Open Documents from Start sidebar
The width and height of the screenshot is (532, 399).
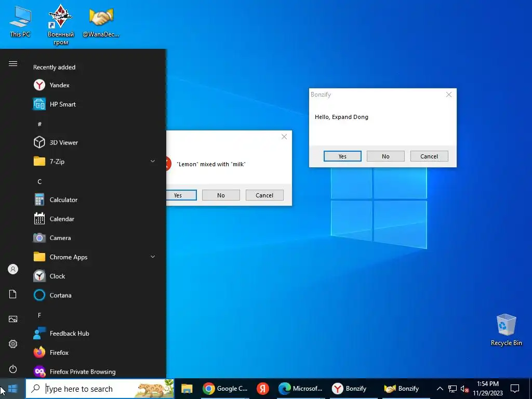click(13, 294)
